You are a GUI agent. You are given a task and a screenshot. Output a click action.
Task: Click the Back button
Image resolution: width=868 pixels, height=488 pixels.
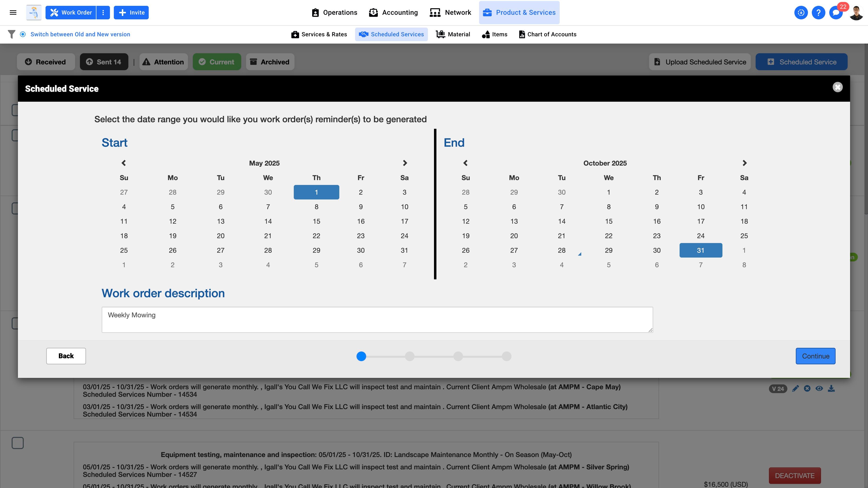tap(66, 356)
